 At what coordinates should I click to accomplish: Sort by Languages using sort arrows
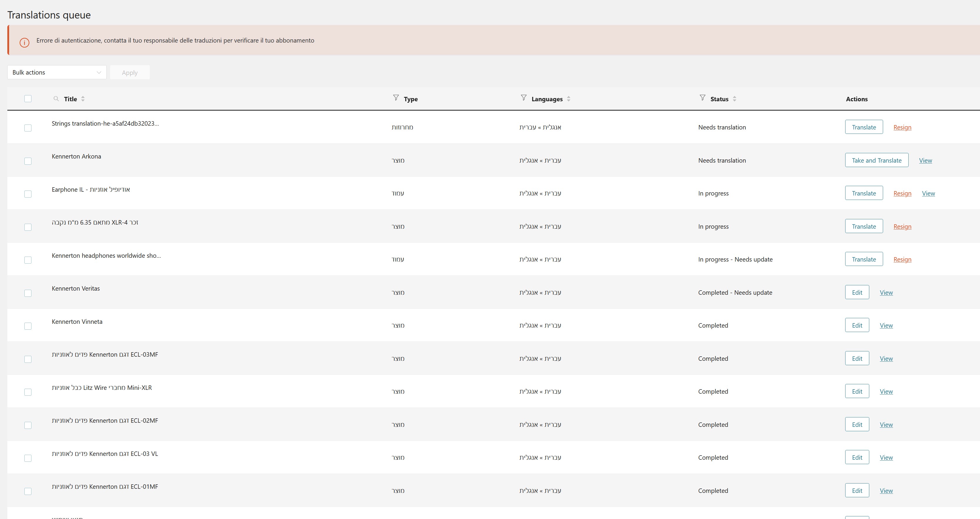coord(568,99)
